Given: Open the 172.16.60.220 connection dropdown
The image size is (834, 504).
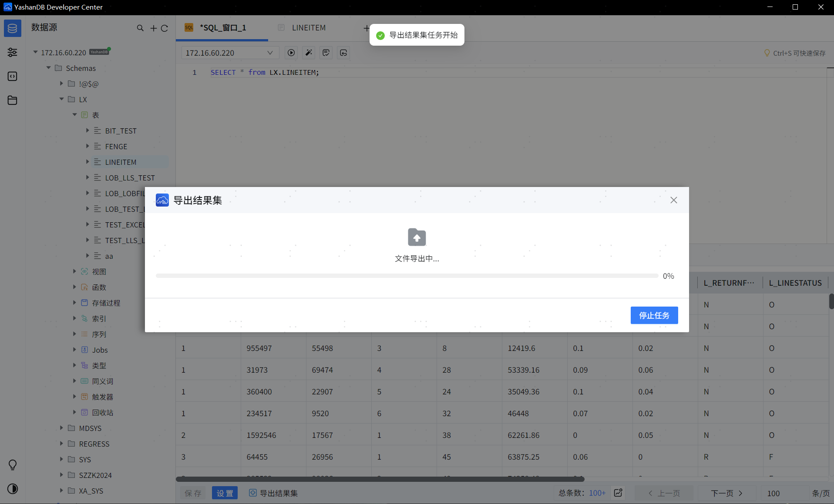Looking at the screenshot, I should [230, 53].
